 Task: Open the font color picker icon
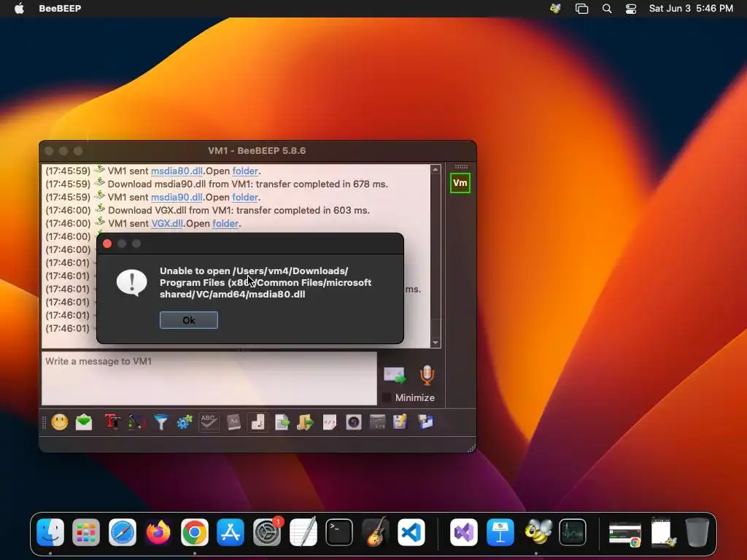click(x=136, y=422)
